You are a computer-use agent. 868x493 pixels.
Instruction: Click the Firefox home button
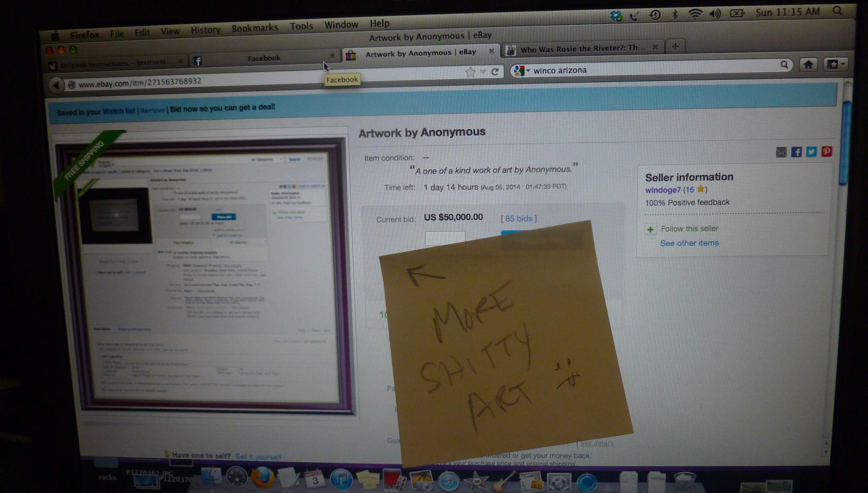coord(808,65)
